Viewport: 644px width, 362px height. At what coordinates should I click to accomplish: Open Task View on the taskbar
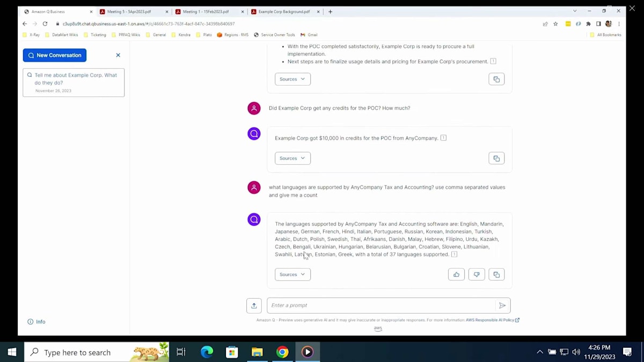(x=181, y=352)
